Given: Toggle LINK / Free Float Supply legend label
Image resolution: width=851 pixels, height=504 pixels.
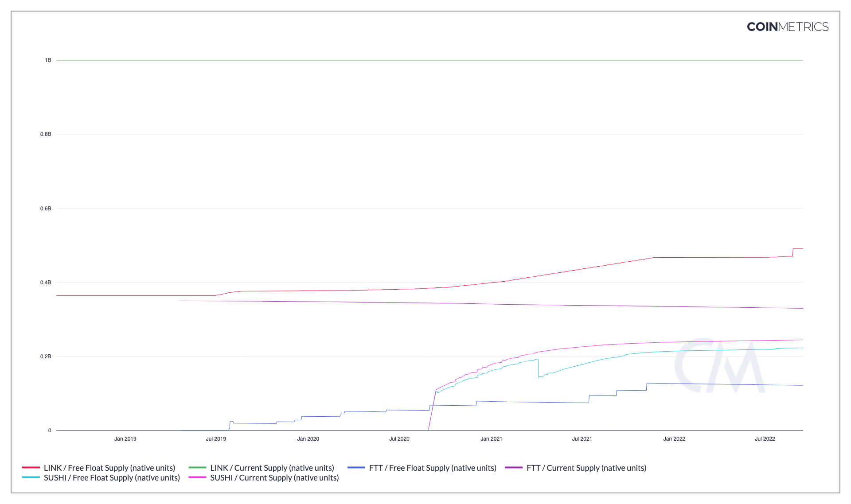Looking at the screenshot, I should click(x=109, y=468).
